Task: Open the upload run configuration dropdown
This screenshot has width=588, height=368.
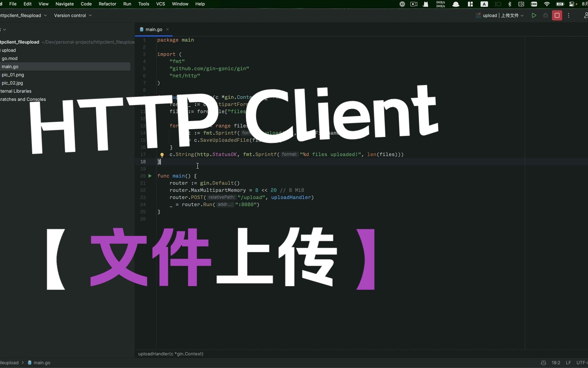Action: (499, 15)
